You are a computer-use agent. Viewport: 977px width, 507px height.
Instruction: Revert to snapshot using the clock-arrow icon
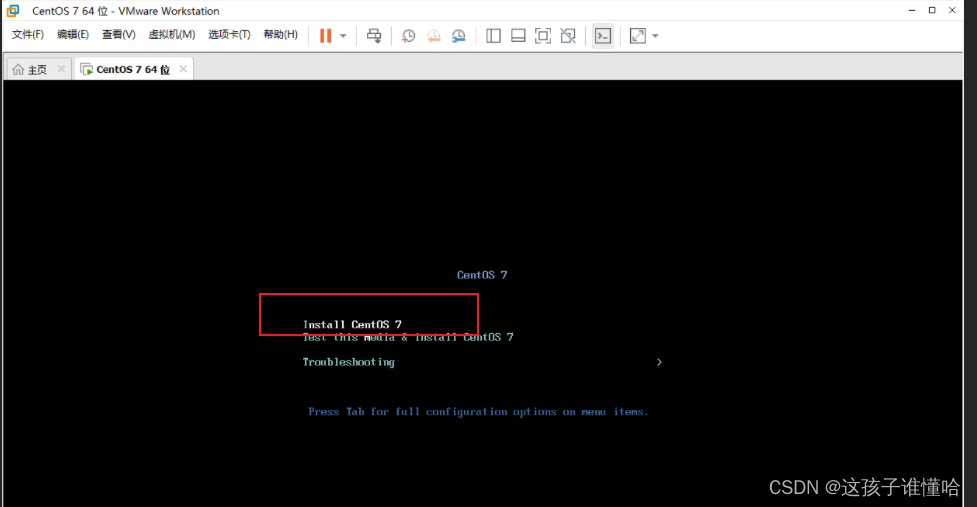tap(434, 36)
